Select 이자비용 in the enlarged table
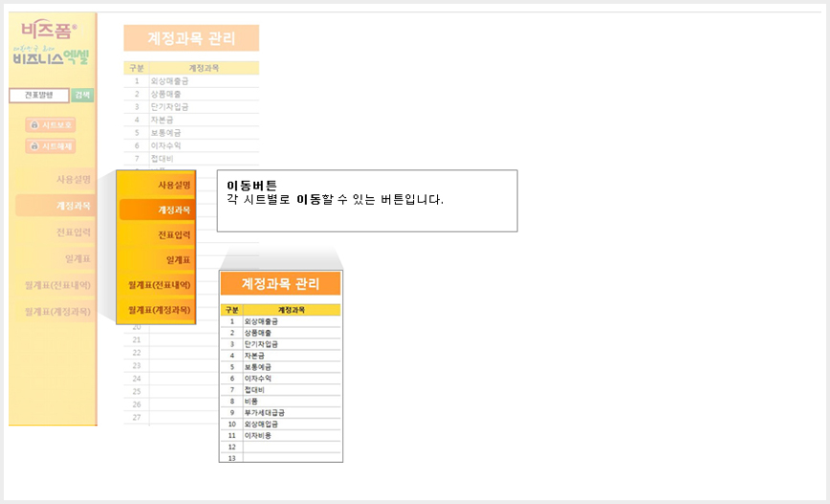 point(258,436)
